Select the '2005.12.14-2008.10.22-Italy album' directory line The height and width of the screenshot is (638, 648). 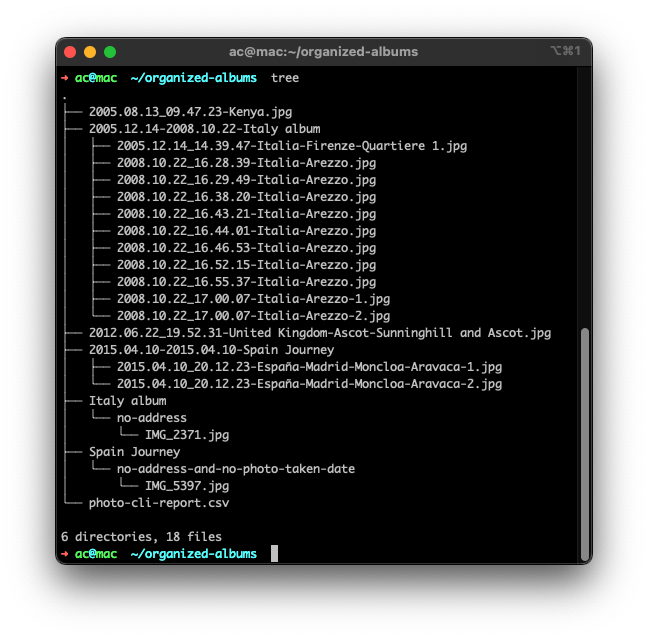(x=205, y=129)
